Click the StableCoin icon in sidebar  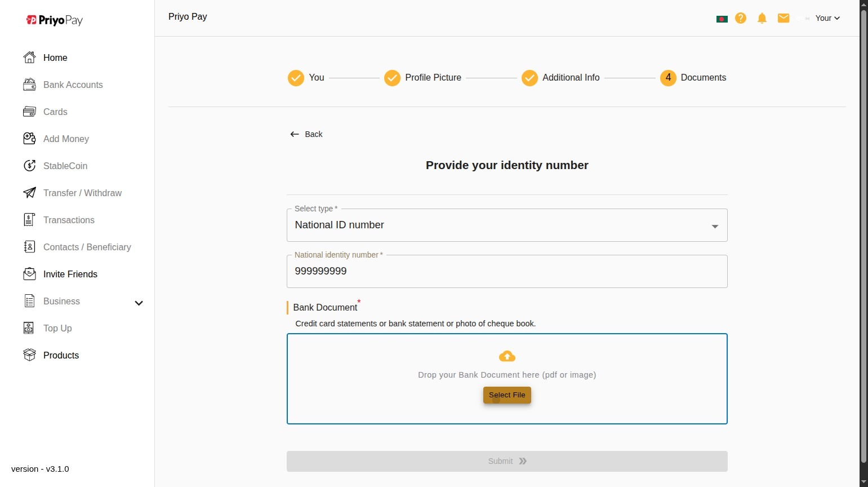29,166
